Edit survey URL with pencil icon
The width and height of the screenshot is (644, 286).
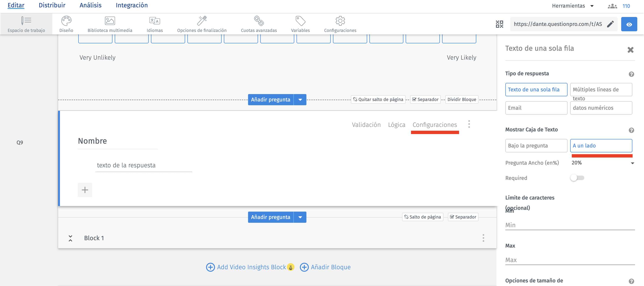[610, 24]
